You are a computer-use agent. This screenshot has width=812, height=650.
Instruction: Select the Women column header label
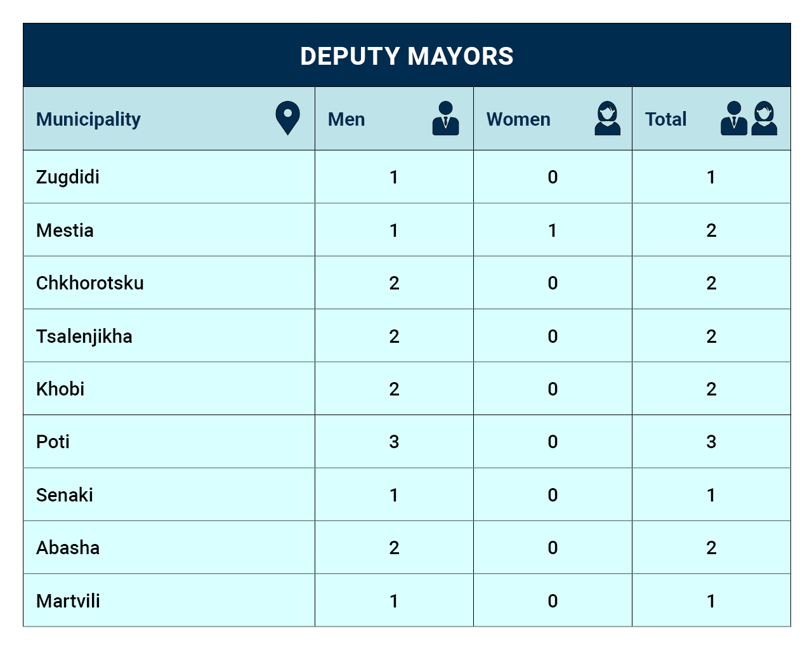518,119
